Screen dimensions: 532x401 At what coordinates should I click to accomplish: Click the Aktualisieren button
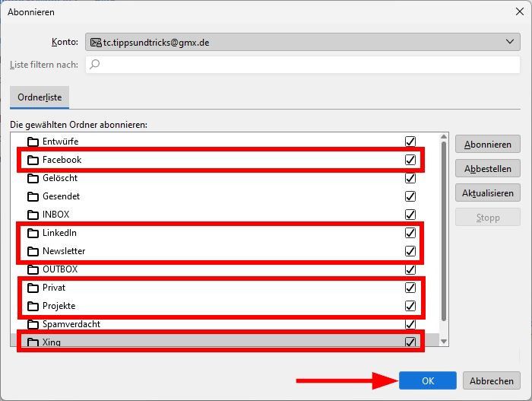487,193
